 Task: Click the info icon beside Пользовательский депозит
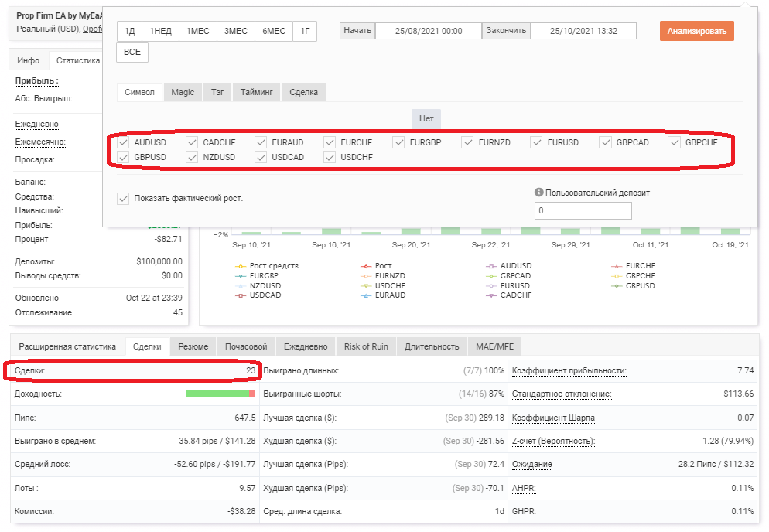tap(539, 193)
